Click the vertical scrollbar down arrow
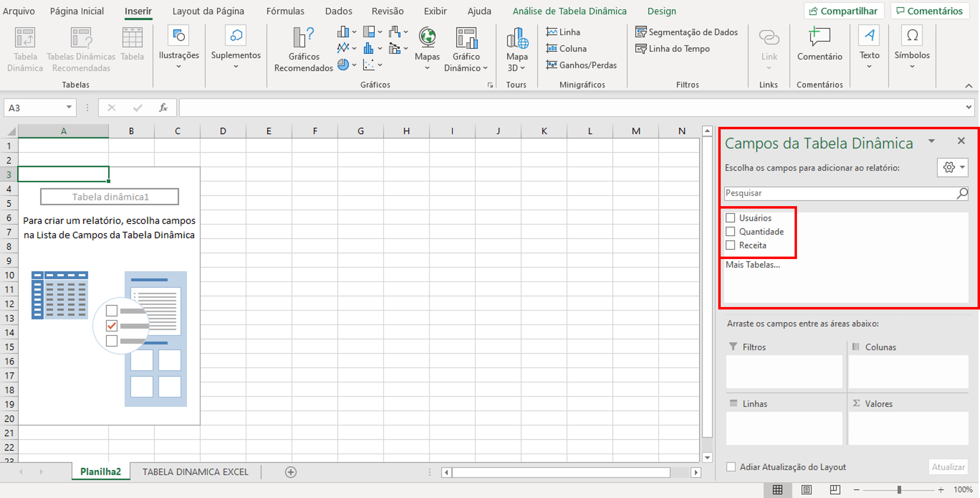The image size is (980, 498). click(707, 457)
